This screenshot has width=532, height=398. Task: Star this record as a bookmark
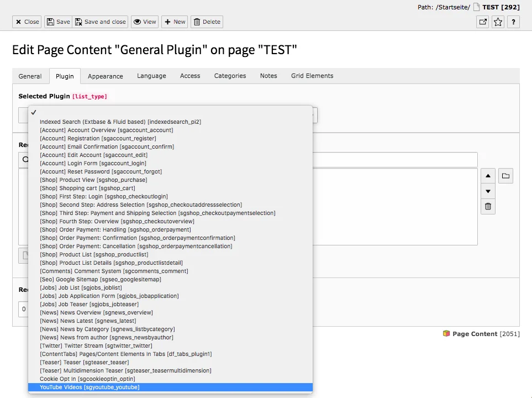(x=497, y=22)
